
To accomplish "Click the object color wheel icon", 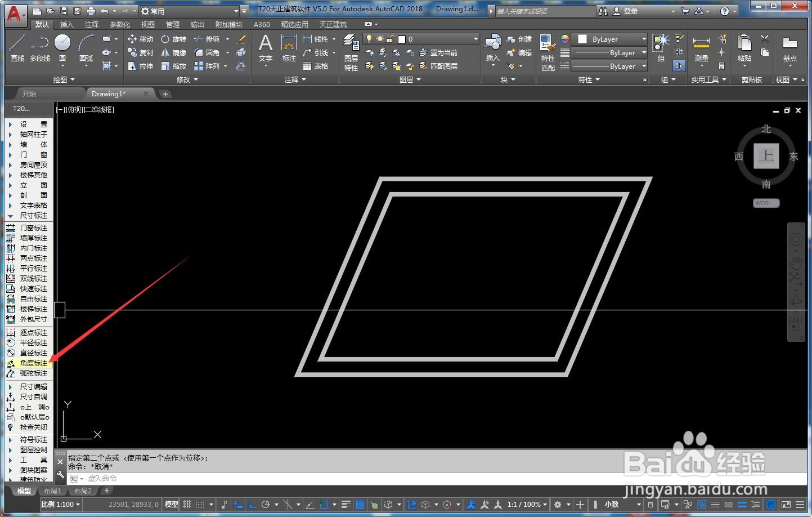I will click(564, 39).
